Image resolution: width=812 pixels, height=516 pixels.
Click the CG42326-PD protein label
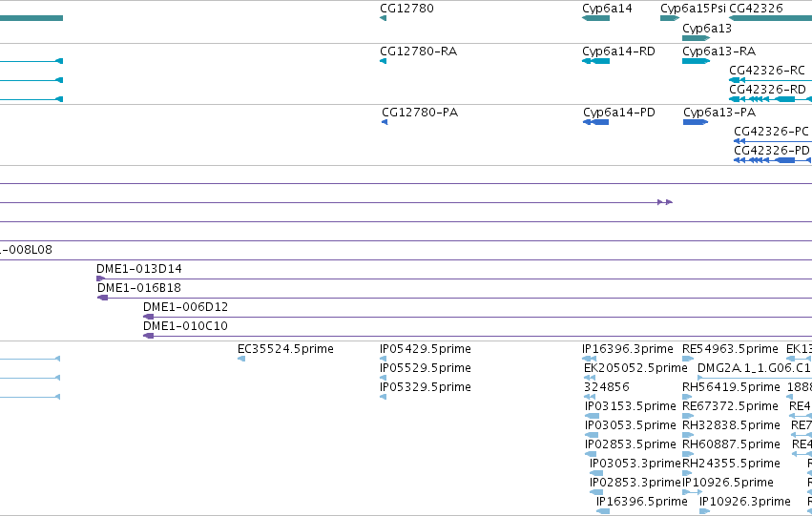click(x=772, y=151)
